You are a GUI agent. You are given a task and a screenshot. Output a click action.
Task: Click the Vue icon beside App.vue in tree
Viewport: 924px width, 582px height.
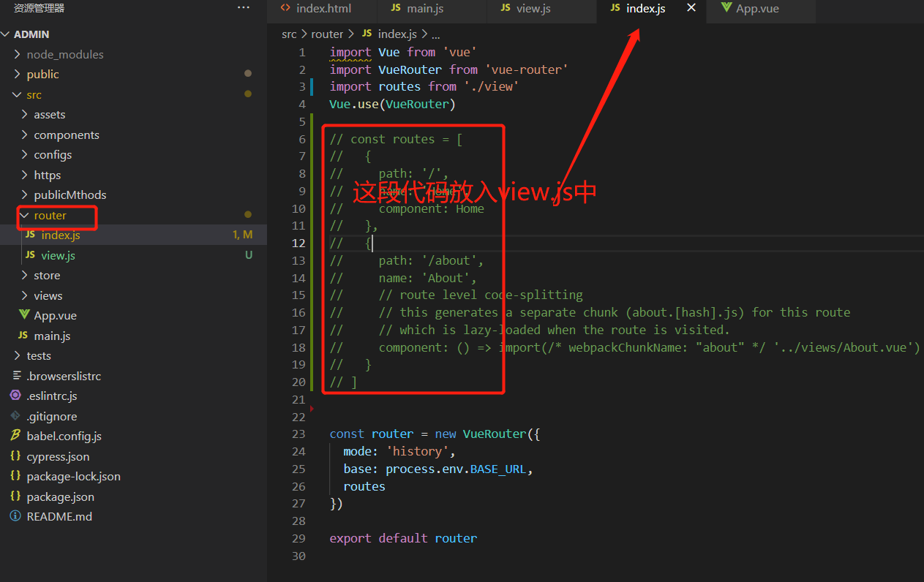(23, 316)
